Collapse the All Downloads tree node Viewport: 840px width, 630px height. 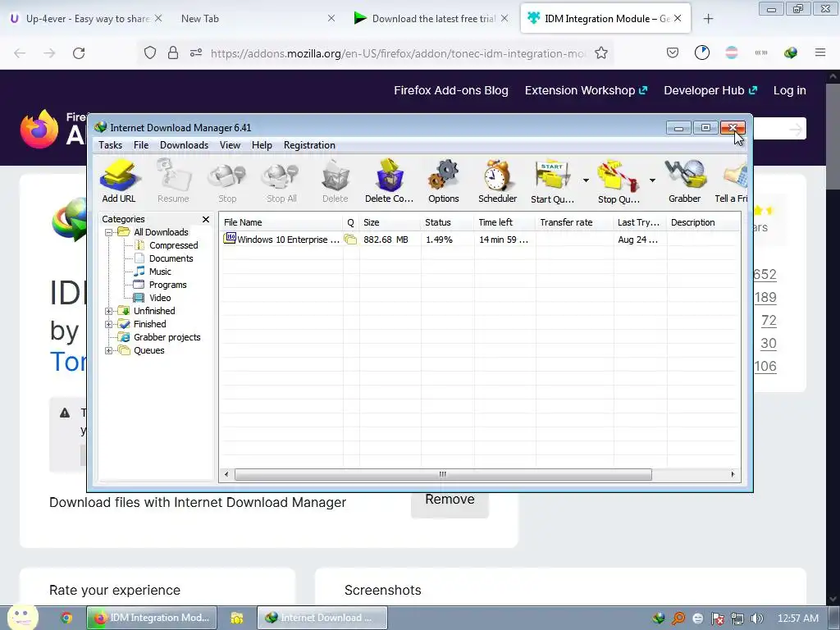(109, 232)
